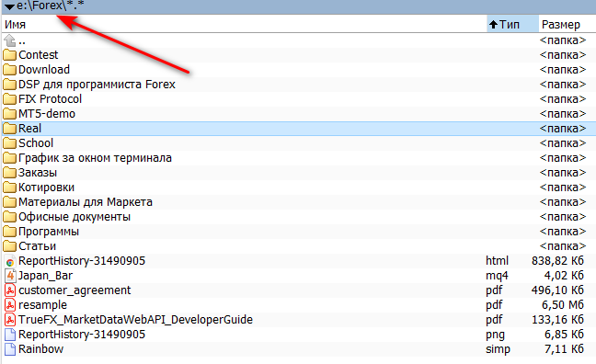
Task: Open the path history dropdown arrow
Action: click(9, 6)
